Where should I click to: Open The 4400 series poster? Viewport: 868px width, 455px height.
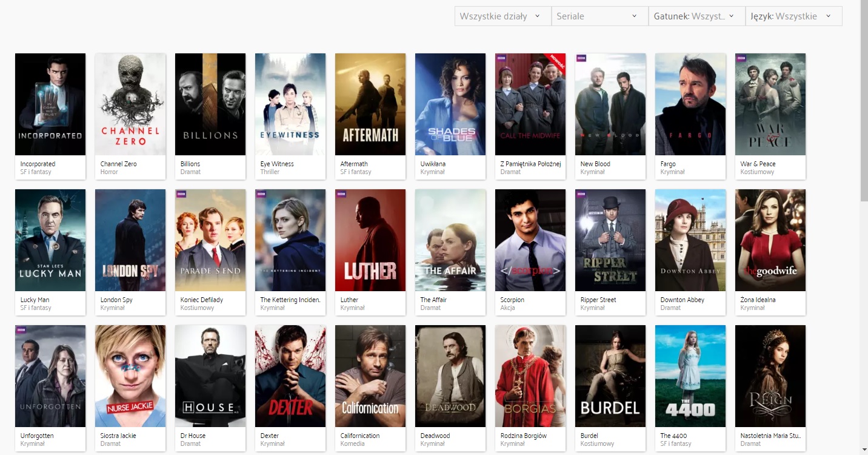point(690,376)
